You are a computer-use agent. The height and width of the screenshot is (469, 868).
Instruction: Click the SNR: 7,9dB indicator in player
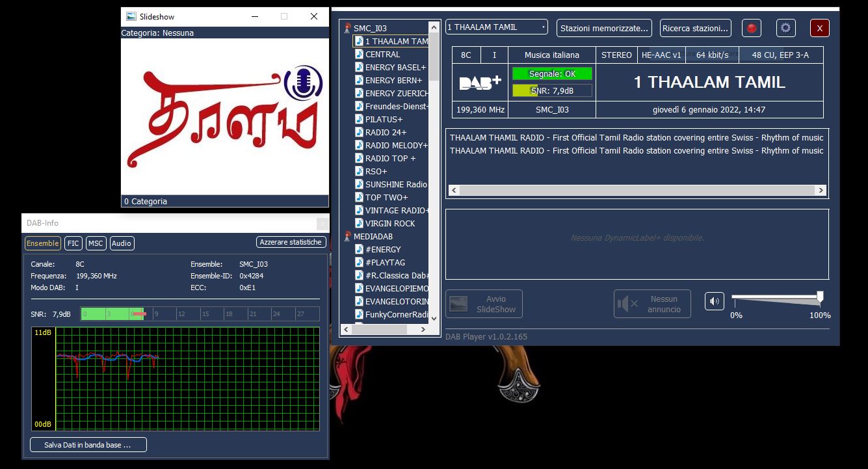(x=552, y=90)
